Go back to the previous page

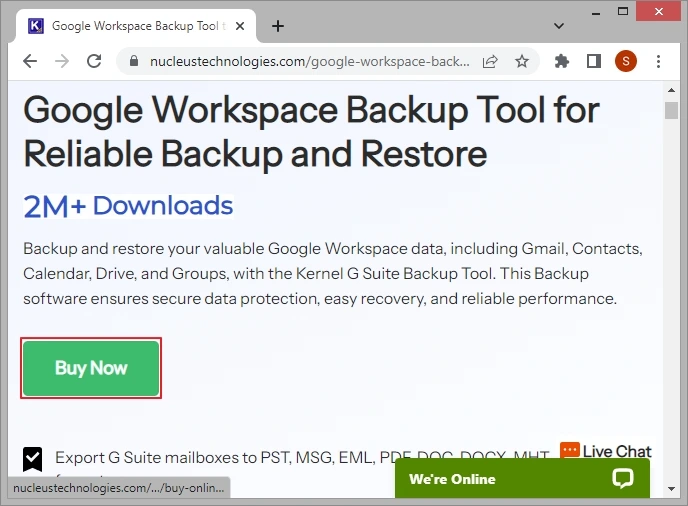click(x=30, y=61)
